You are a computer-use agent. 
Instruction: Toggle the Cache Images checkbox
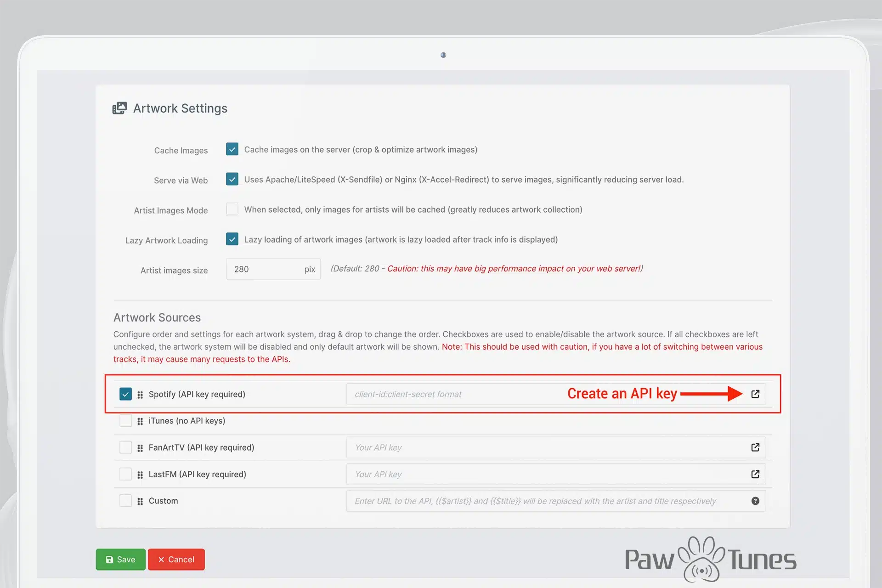point(232,149)
